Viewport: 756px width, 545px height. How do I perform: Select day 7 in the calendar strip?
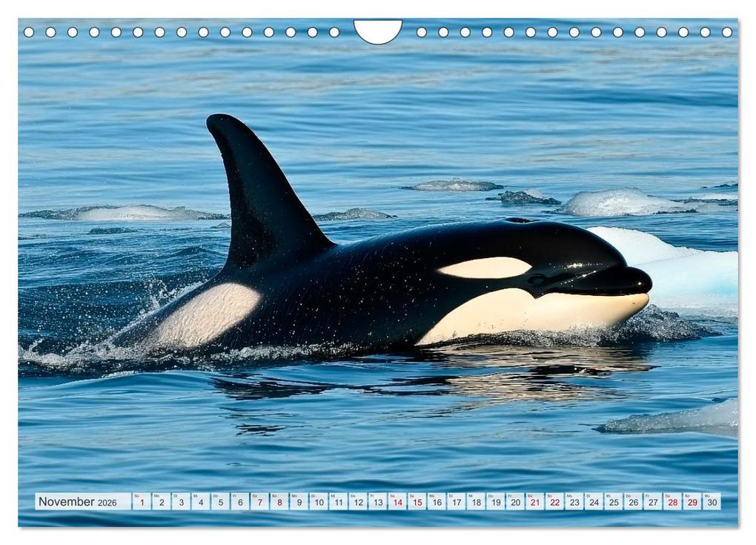[259, 502]
